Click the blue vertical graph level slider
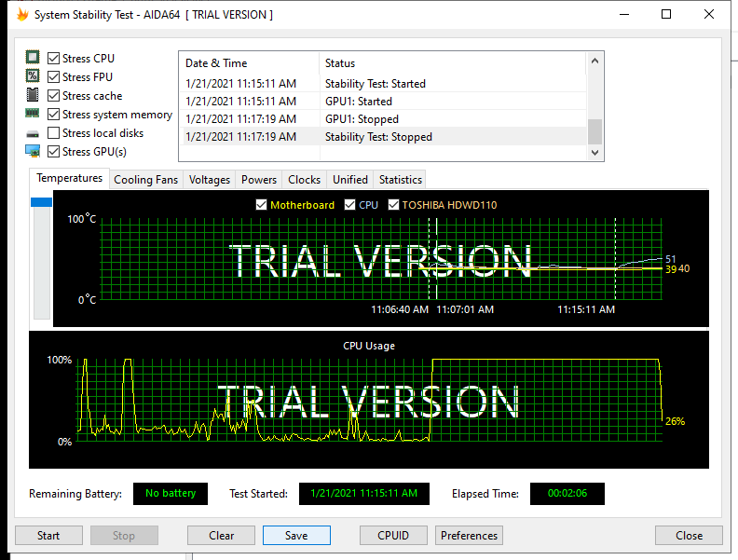This screenshot has width=738, height=560. click(41, 202)
